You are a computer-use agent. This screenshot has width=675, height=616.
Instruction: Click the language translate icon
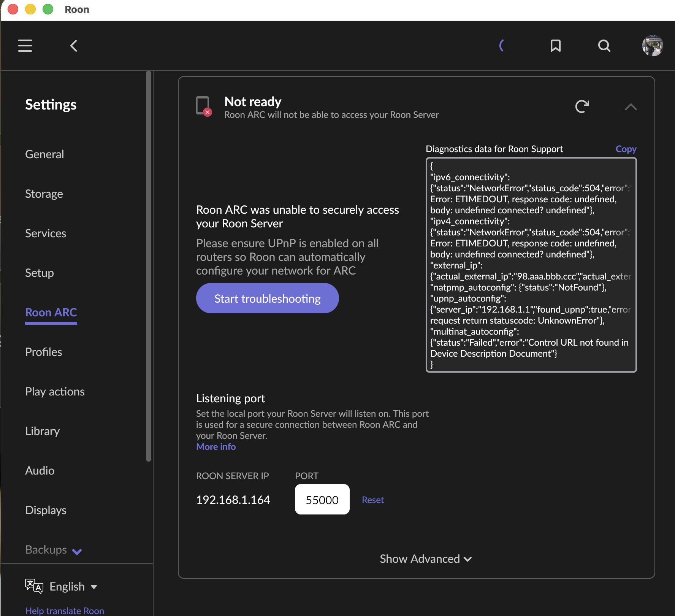pyautogui.click(x=34, y=586)
